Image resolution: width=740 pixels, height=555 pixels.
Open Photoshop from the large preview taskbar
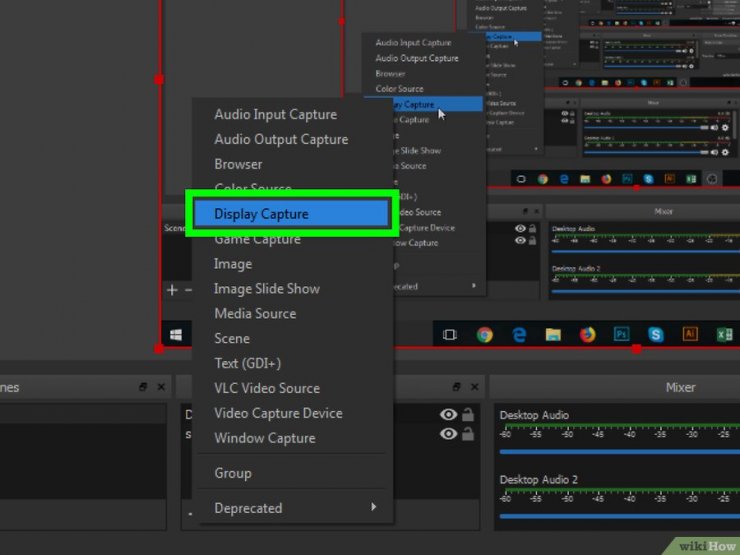[622, 334]
